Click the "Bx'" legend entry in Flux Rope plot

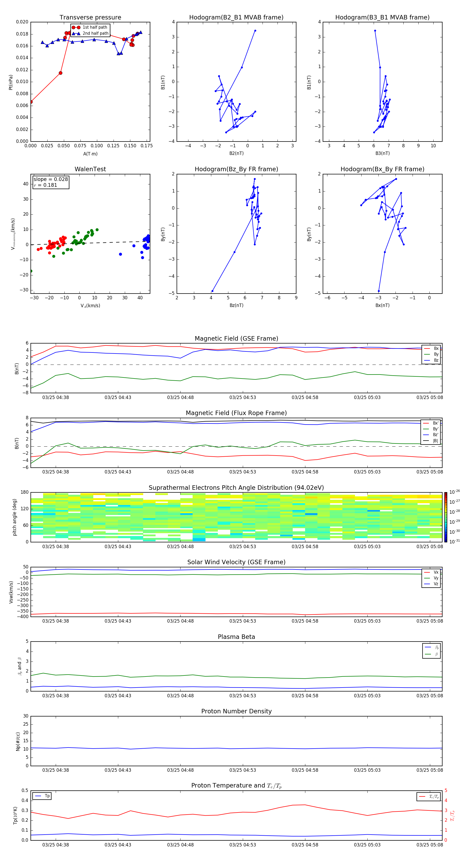(431, 423)
